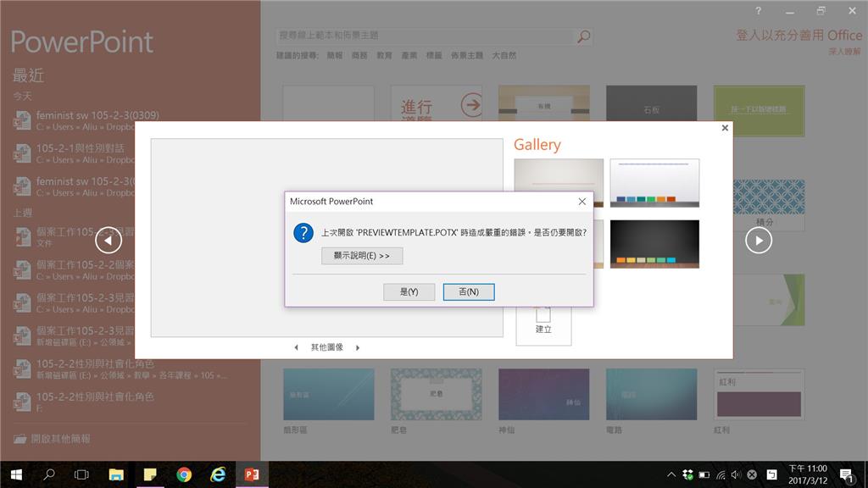Click the PowerPoint taskbar icon

[252, 474]
